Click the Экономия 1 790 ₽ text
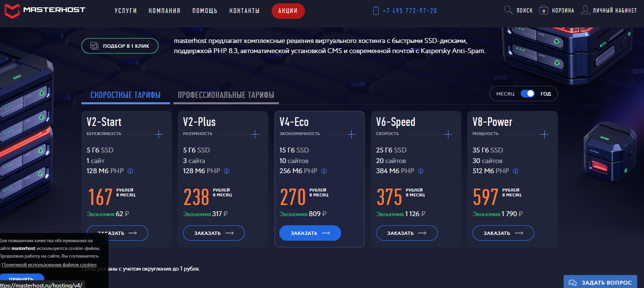Viewport: 644px width, 288px height. (x=498, y=214)
